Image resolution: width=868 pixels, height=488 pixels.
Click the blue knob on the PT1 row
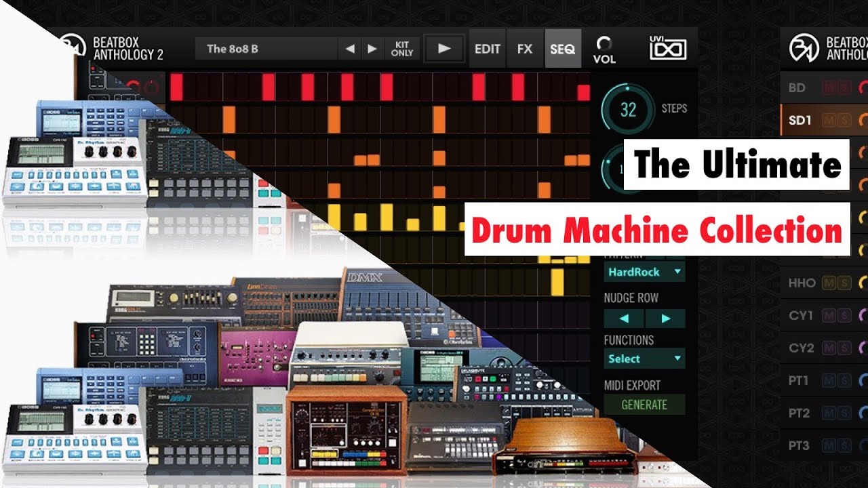(863, 380)
